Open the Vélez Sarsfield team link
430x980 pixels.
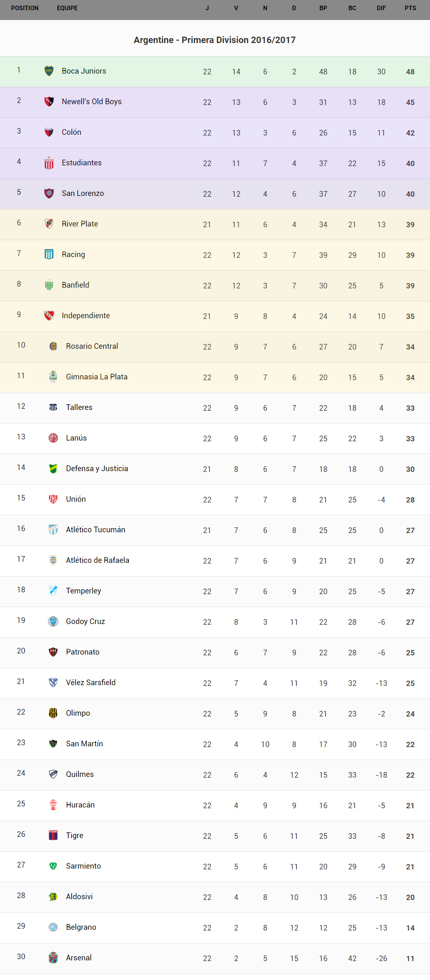(91, 683)
